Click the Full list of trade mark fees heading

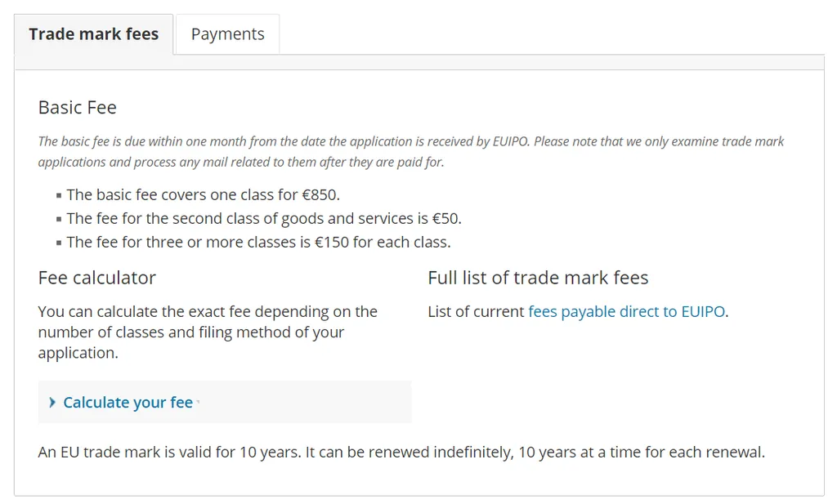(x=538, y=278)
